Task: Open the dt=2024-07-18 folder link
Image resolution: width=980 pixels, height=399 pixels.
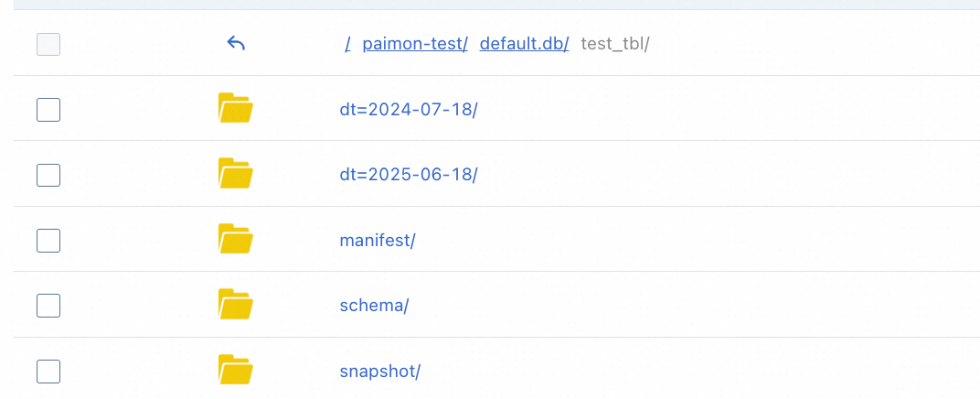Action: coord(409,109)
